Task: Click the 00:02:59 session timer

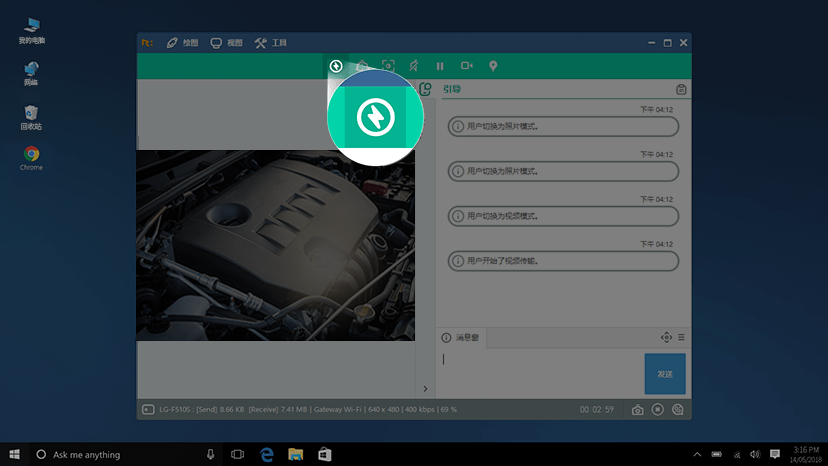Action: pyautogui.click(x=597, y=409)
